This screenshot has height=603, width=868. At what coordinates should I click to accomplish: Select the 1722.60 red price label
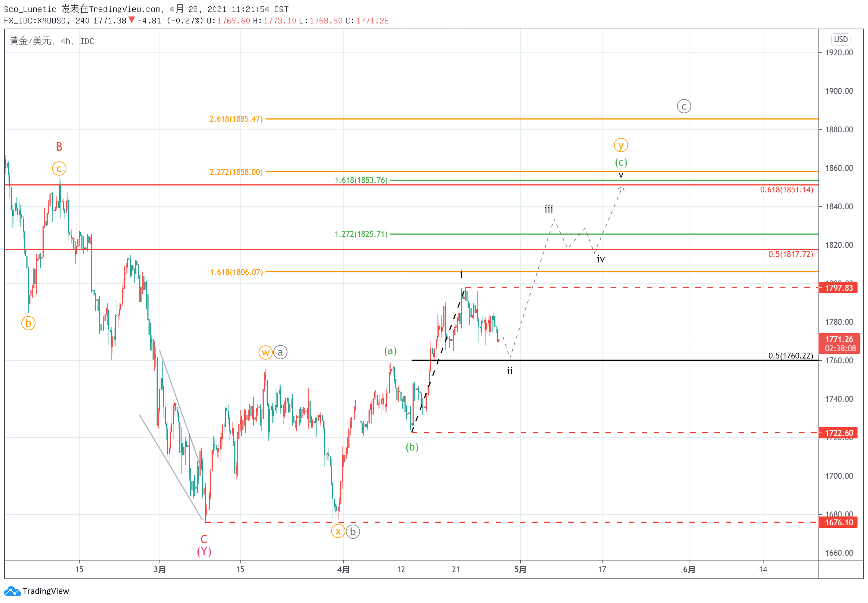838,433
